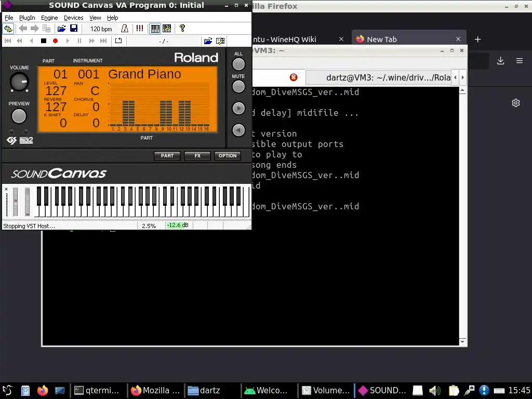
Task: Click the 2.5% CPU load in status bar
Action: [149, 225]
